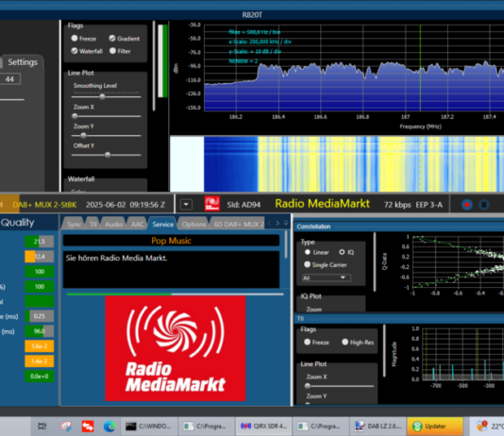Click the orange quality value 12.4 bar

point(40,257)
